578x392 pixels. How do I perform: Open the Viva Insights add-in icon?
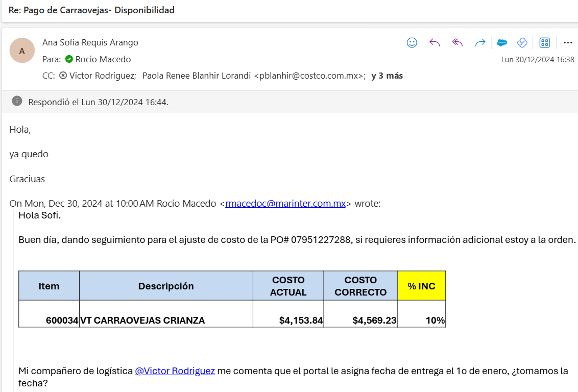coord(522,43)
